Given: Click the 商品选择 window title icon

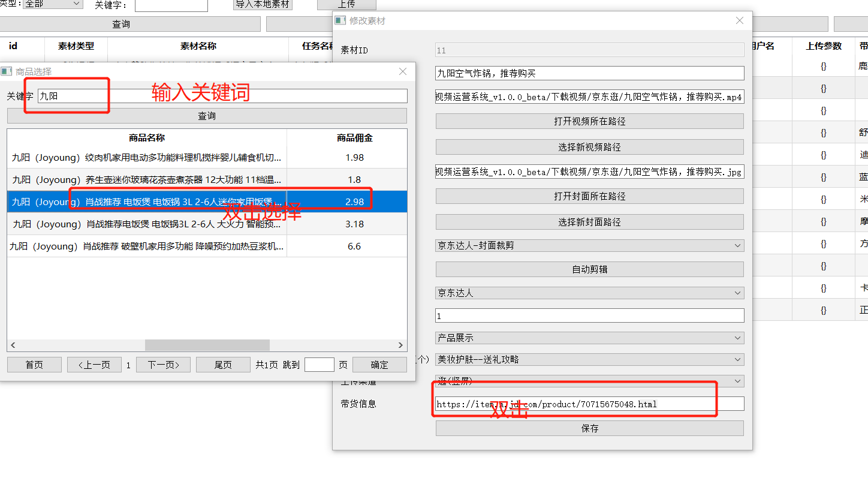Looking at the screenshot, I should 6,71.
